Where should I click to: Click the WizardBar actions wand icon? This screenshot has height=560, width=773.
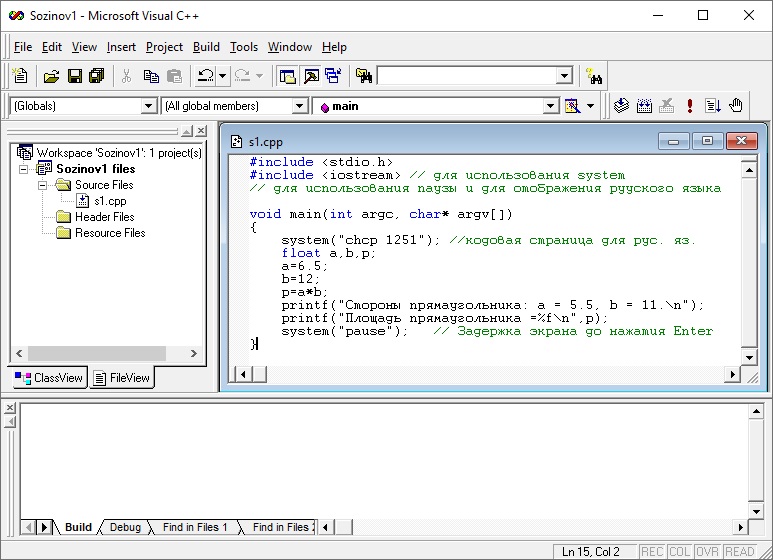coord(572,106)
